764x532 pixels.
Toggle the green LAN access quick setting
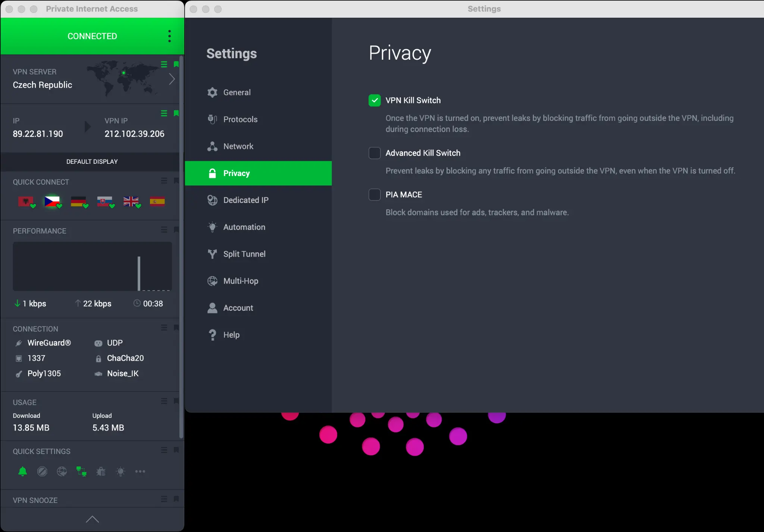[x=81, y=472]
